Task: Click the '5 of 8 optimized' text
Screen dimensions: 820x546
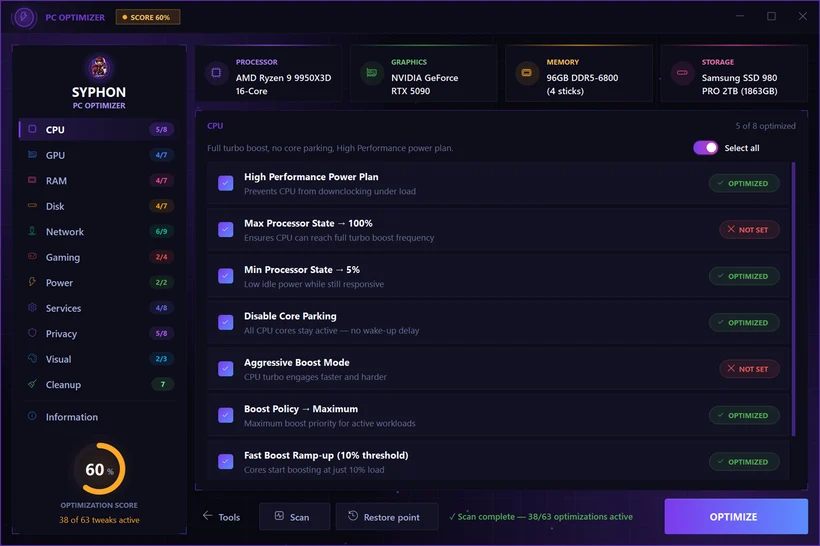Action: [765, 126]
